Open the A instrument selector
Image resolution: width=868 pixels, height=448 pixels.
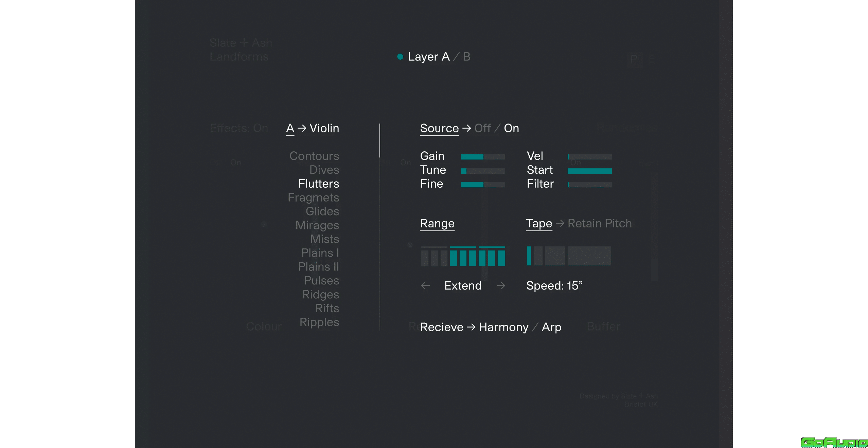(x=290, y=128)
